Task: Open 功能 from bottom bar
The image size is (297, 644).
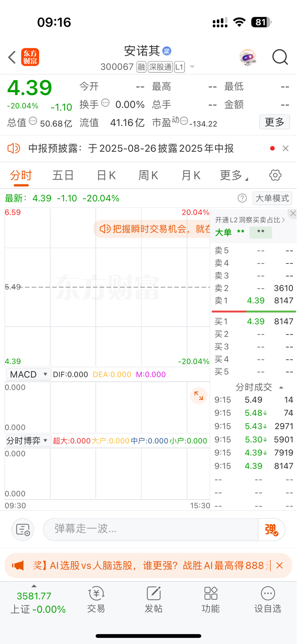Action: 211,600
